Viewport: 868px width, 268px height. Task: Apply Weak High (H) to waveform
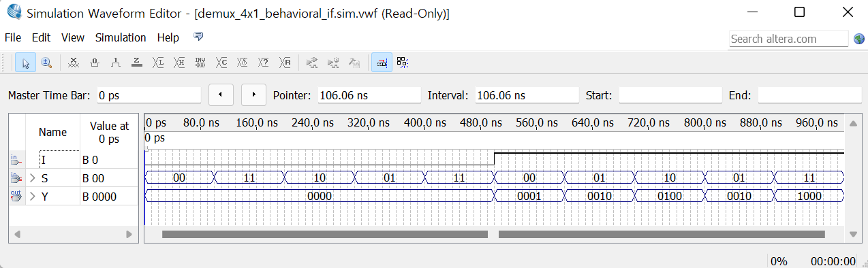tap(179, 63)
